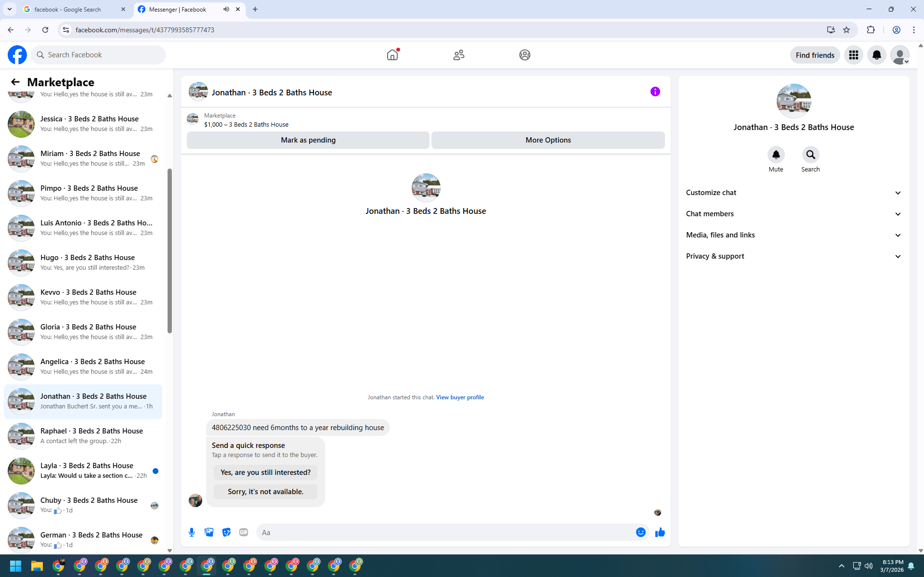Attach a photo with the image icon
The width and height of the screenshot is (924, 577).
point(209,532)
